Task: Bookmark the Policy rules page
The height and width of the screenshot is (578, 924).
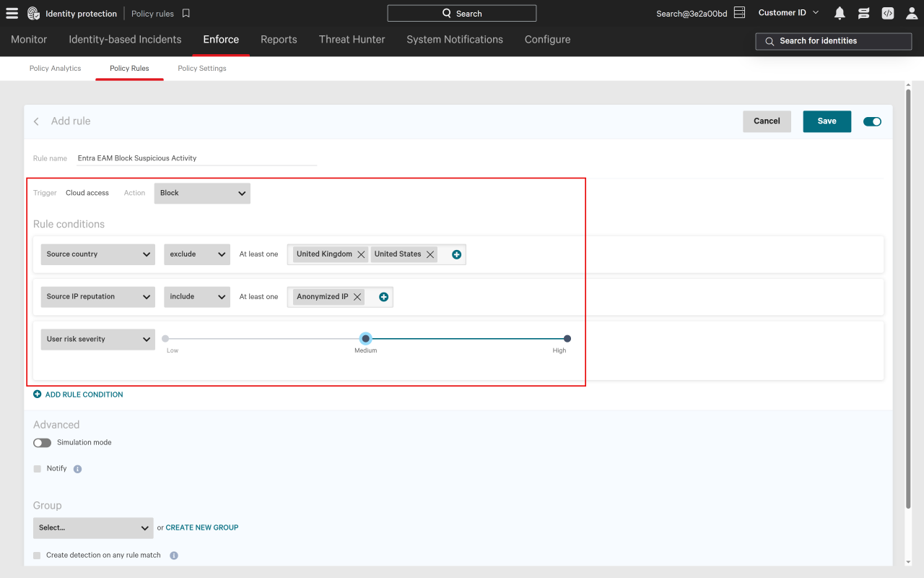Action: pos(186,13)
